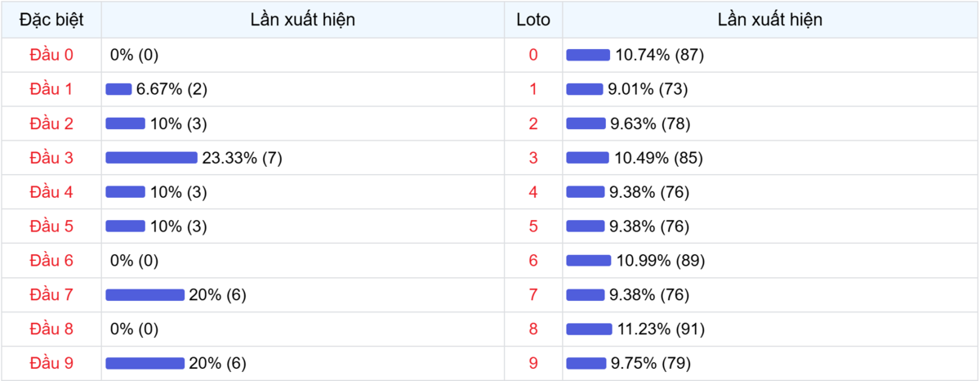Select Loto number 9 label
Viewport: 980px width, 381px height.
pos(533,364)
